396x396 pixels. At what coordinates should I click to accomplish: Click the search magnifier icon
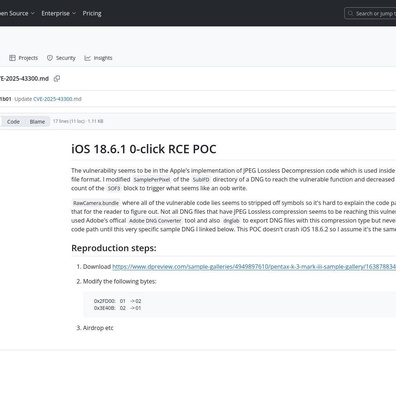(x=350, y=13)
